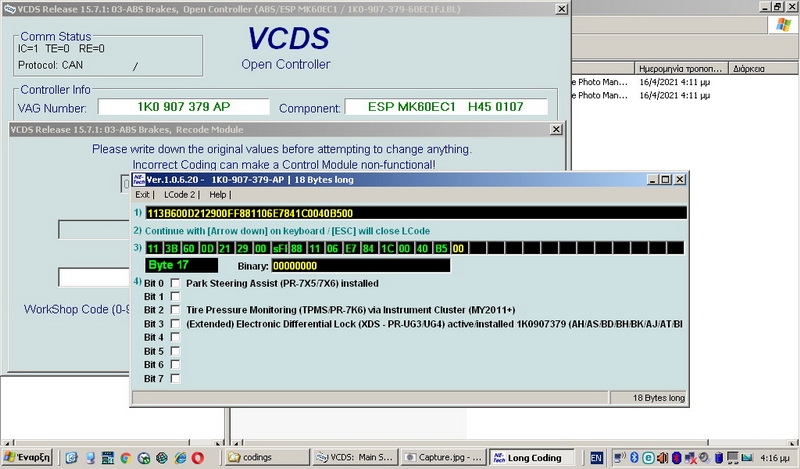Click the battery tray icon
This screenshot has width=800, height=469.
(719, 458)
